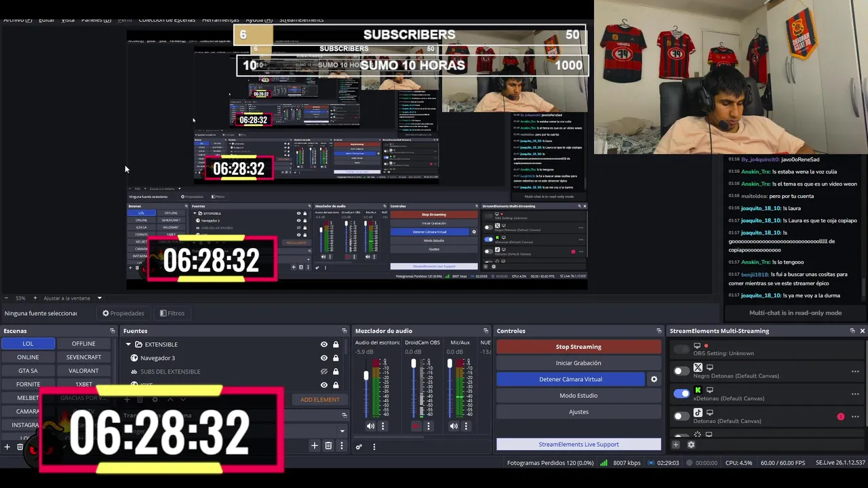Open advanced audio properties gear in mixer

[x=359, y=447]
